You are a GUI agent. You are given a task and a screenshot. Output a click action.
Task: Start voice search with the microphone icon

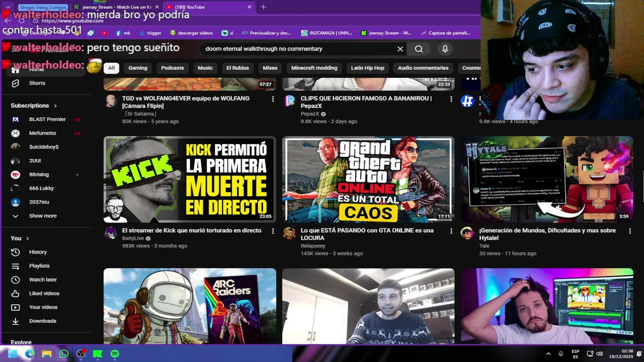tap(445, 49)
